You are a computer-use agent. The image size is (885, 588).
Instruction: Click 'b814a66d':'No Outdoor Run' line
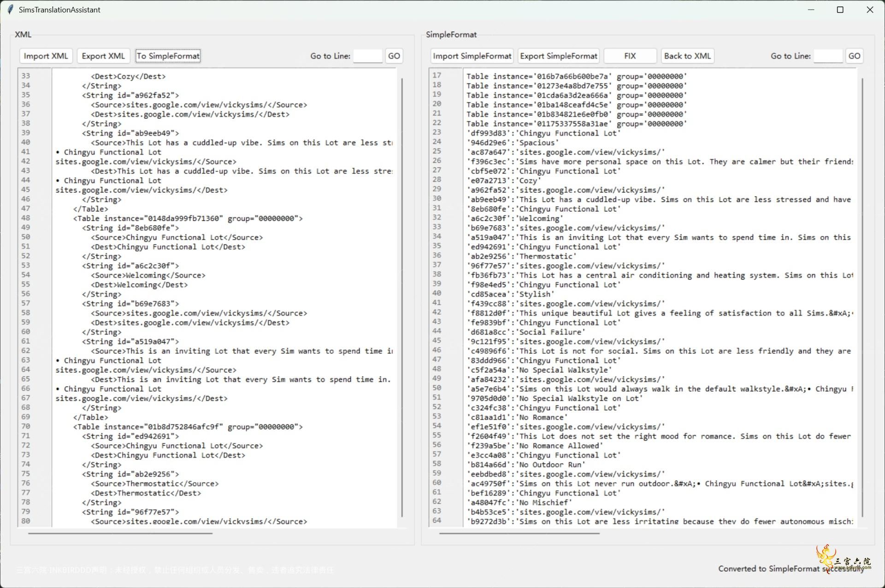click(x=526, y=465)
